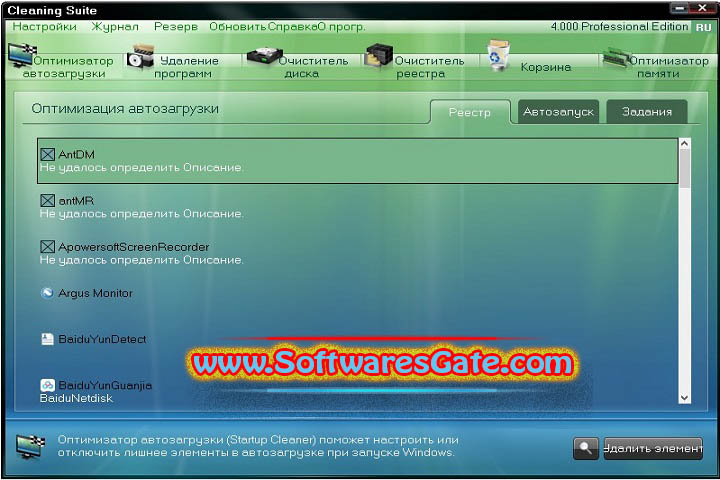Open the Резерв menu
The width and height of the screenshot is (720, 480).
[175, 27]
